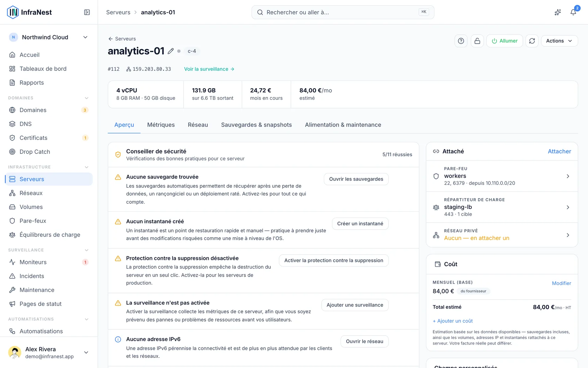
Task: Go to Pare-feux page
Action: pos(49,221)
